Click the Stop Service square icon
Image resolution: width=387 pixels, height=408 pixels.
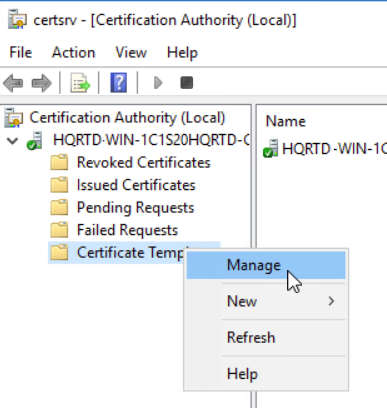pos(187,83)
